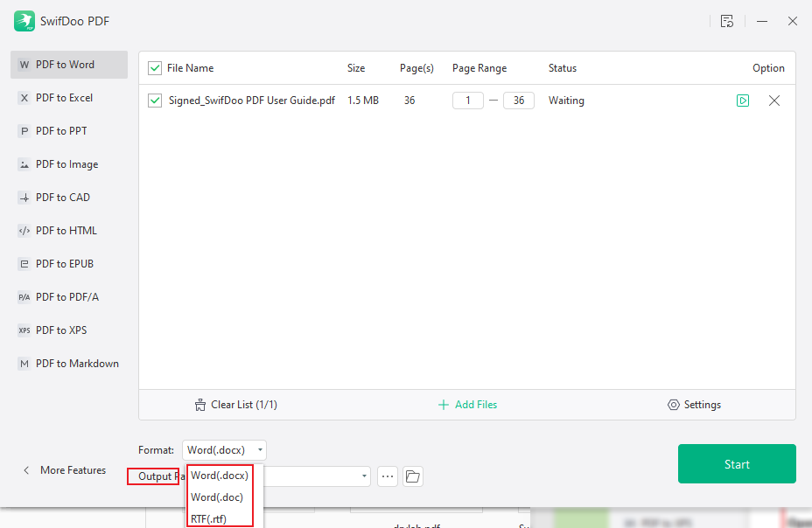This screenshot has width=812, height=528.
Task: Click the P icon for PDF to PPT
Action: [24, 131]
